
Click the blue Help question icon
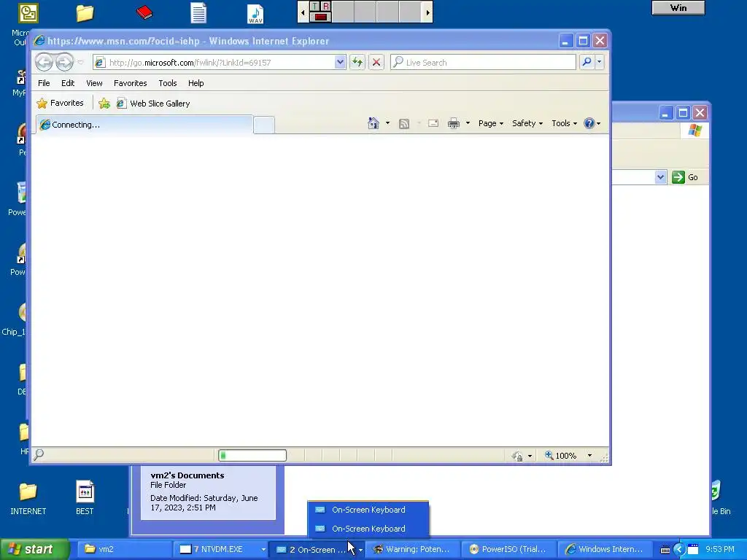point(589,123)
